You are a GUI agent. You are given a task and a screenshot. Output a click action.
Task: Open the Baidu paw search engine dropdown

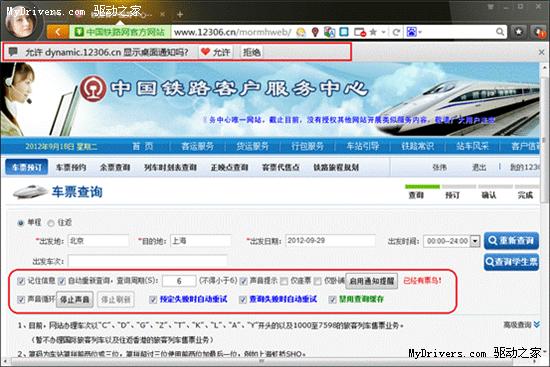tap(413, 32)
